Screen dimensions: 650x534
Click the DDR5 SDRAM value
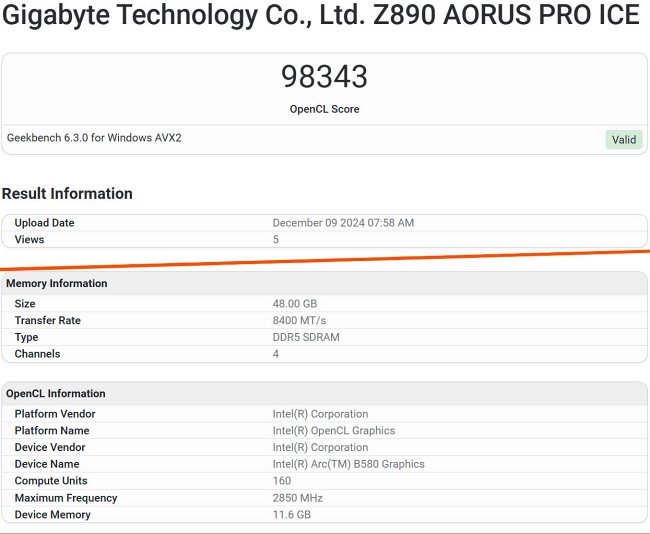coord(306,337)
